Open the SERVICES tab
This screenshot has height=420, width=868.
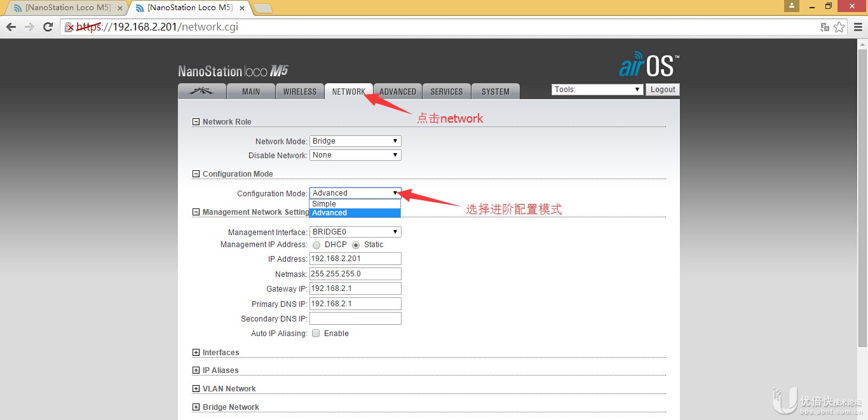point(447,91)
